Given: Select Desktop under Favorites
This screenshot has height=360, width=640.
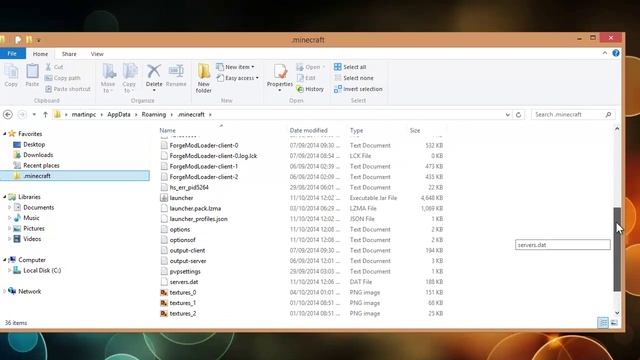Looking at the screenshot, I should pos(29,144).
